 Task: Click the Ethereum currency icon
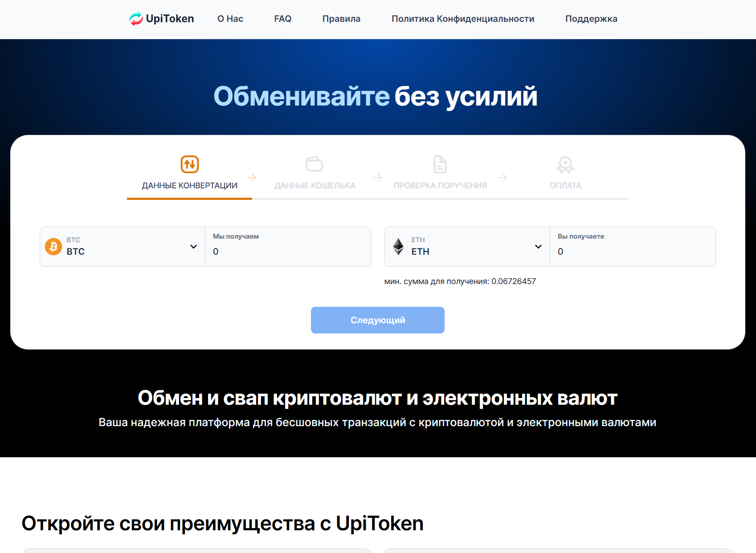coord(399,247)
